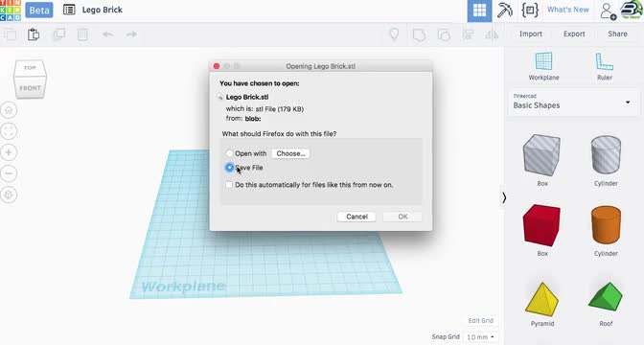Click the Lego Brick design title
Screen dimensions: 644x345
pos(103,10)
